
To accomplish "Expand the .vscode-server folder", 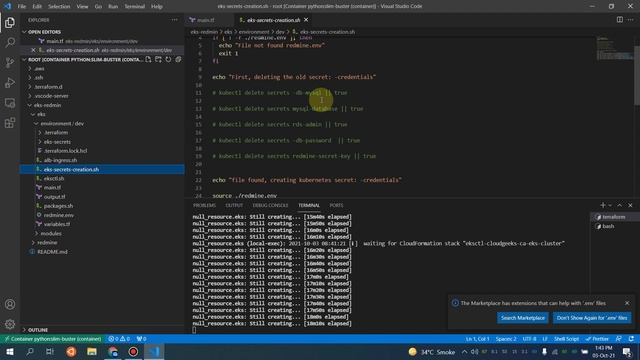I will [51, 96].
